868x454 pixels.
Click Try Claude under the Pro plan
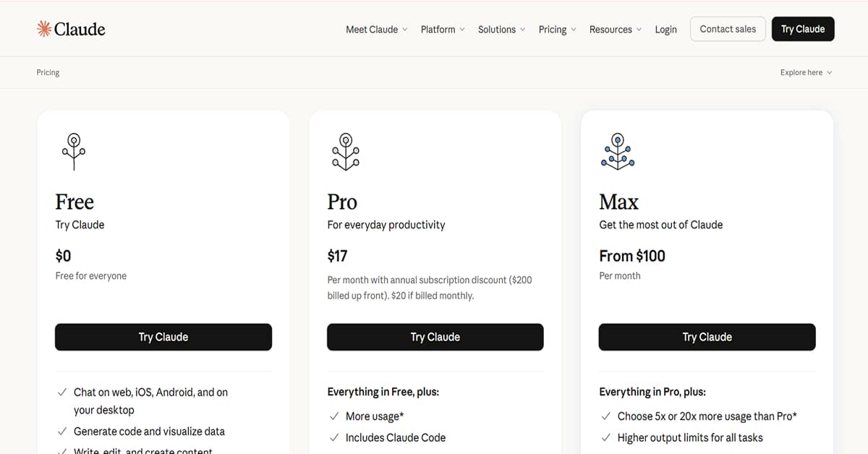coord(435,337)
